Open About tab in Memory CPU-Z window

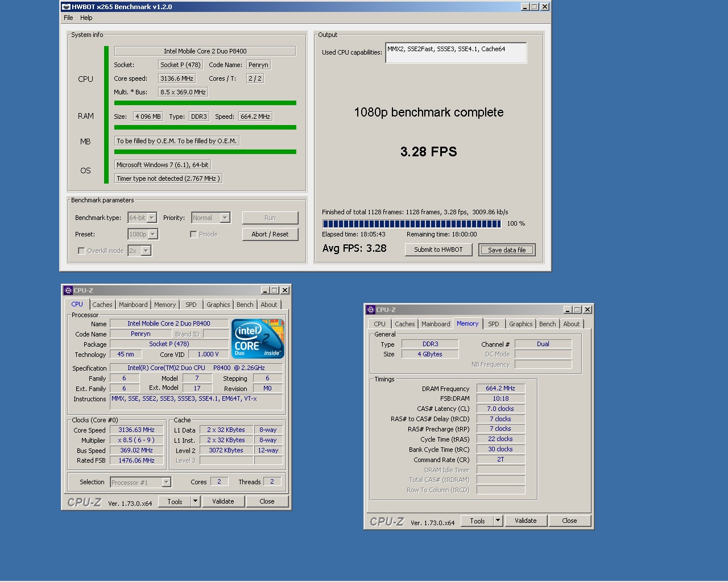coord(572,324)
